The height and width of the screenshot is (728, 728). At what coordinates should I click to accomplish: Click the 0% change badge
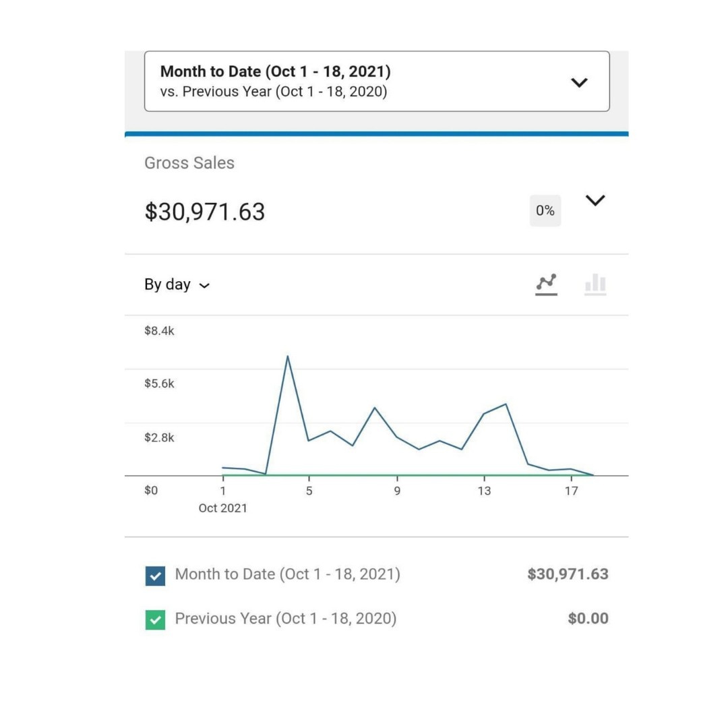click(545, 211)
